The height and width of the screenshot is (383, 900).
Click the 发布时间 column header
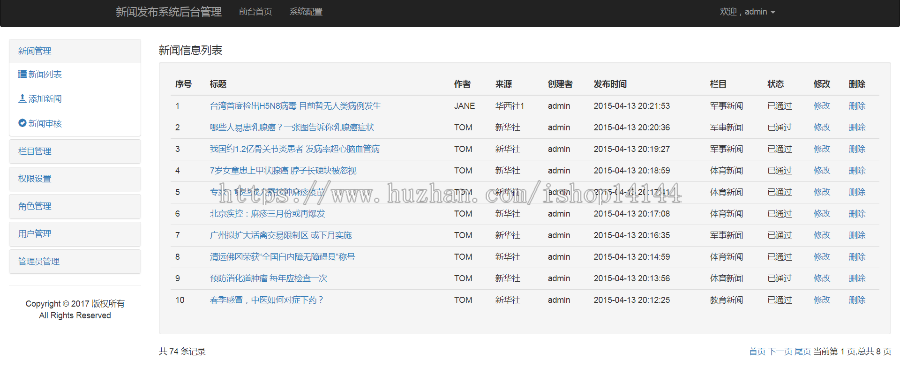point(610,84)
